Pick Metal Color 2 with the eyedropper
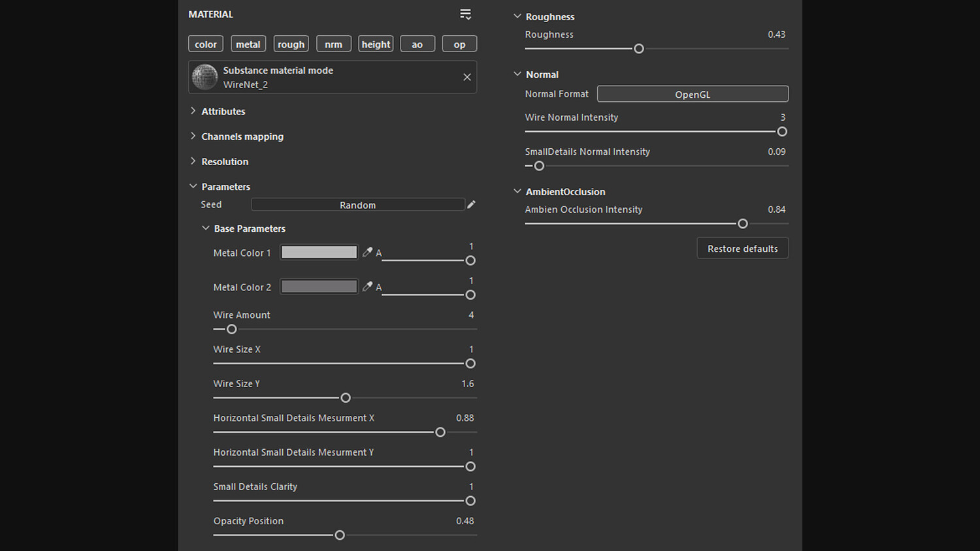 pos(367,286)
